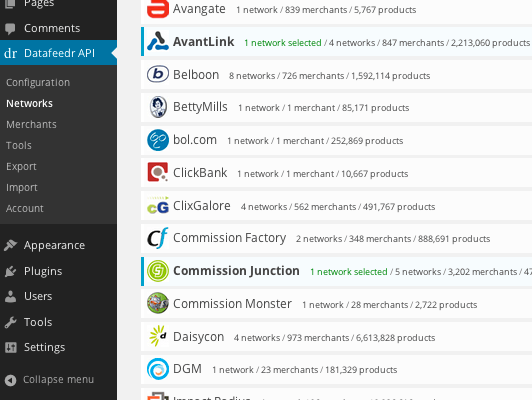Expand the bol.com network group
This screenshot has height=400, width=532.
pos(336,140)
